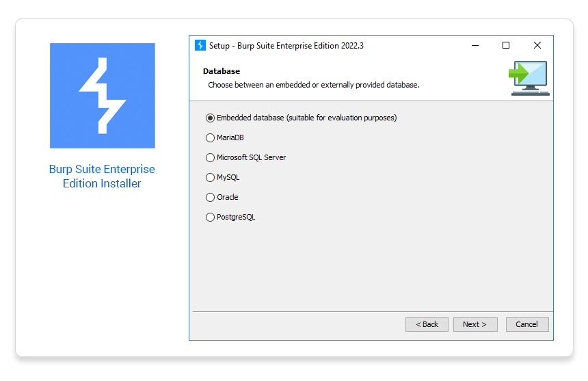588x381 pixels.
Task: Minimize the setup window
Action: point(475,45)
